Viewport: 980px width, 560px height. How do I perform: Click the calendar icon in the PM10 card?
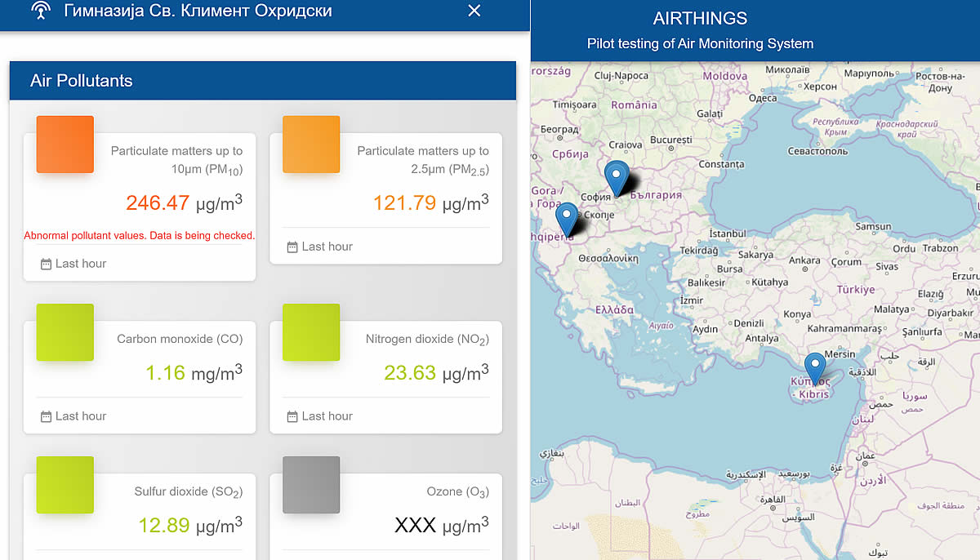(x=46, y=264)
